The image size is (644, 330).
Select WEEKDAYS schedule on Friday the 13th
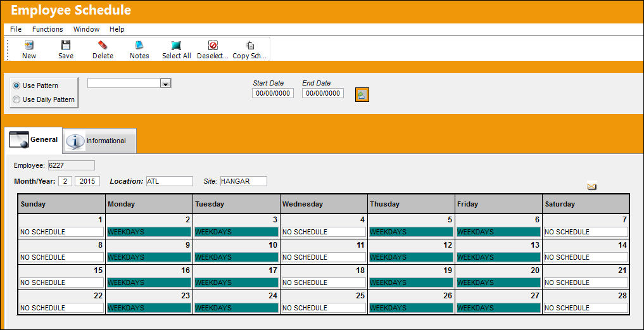pyautogui.click(x=498, y=257)
